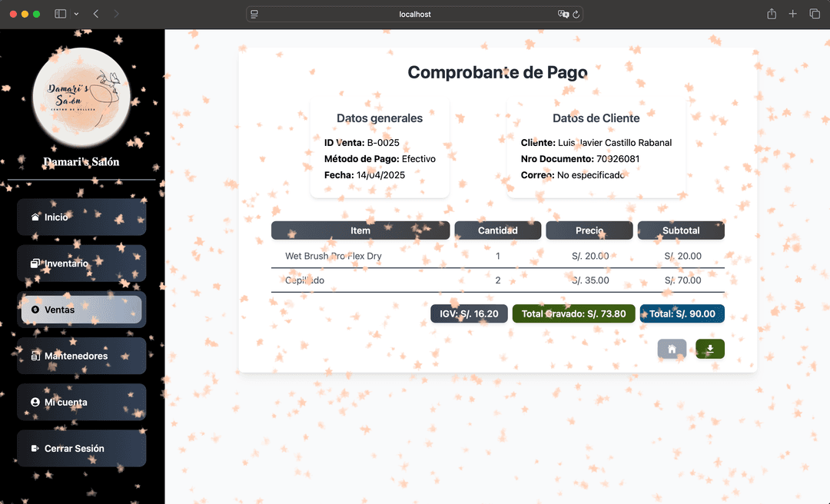Click the Total S/. 90.00 badge
830x504 pixels.
click(x=682, y=313)
